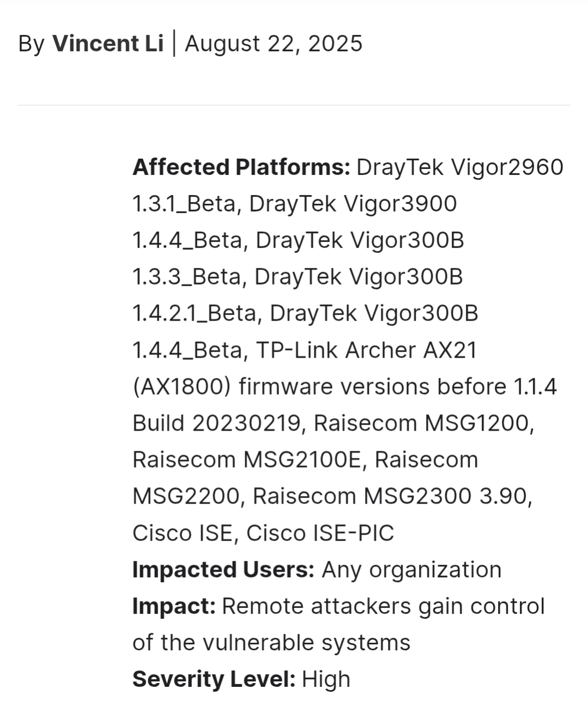Select the "Cisco ISE-PIC" text
The height and width of the screenshot is (707, 588).
[x=320, y=533]
